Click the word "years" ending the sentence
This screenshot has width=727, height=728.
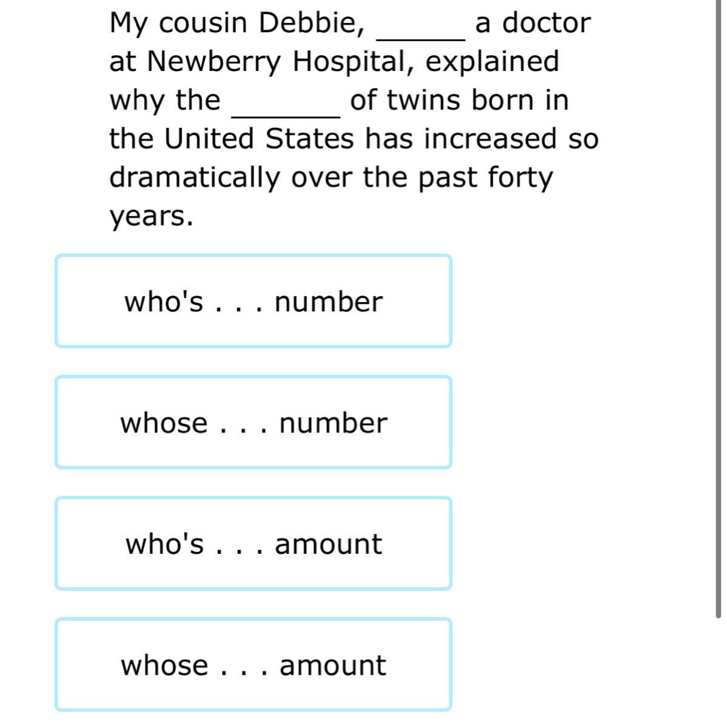point(150,217)
